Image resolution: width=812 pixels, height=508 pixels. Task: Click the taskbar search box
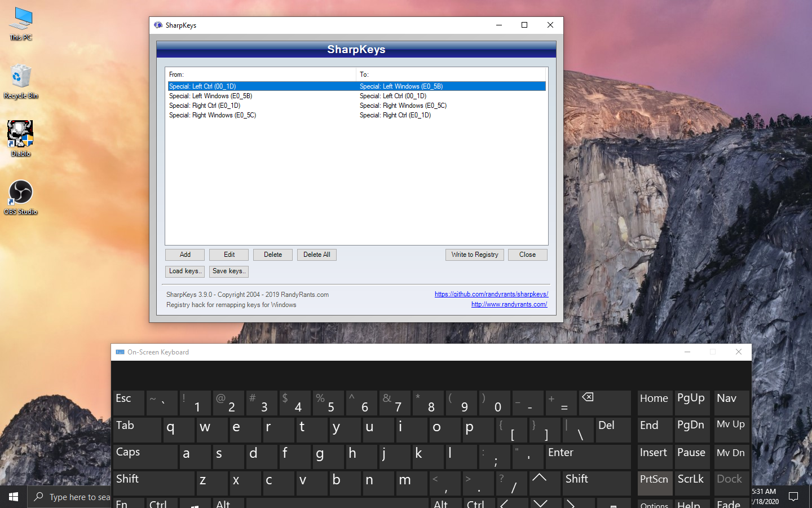pos(70,497)
